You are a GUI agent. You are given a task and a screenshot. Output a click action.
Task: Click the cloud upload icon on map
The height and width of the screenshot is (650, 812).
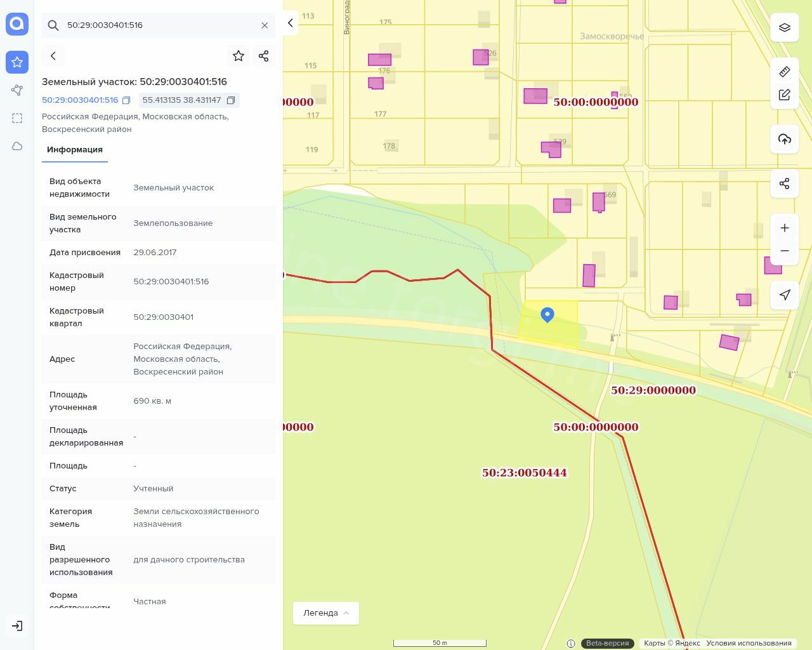coord(784,139)
